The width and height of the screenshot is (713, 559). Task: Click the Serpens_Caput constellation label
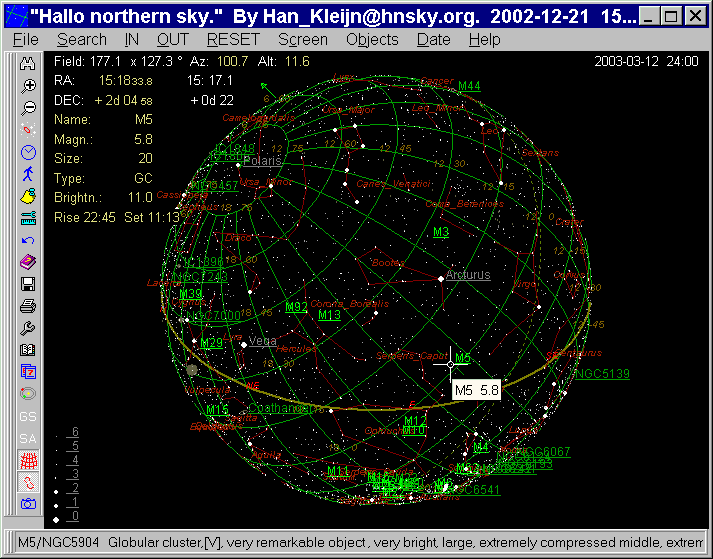(x=412, y=356)
